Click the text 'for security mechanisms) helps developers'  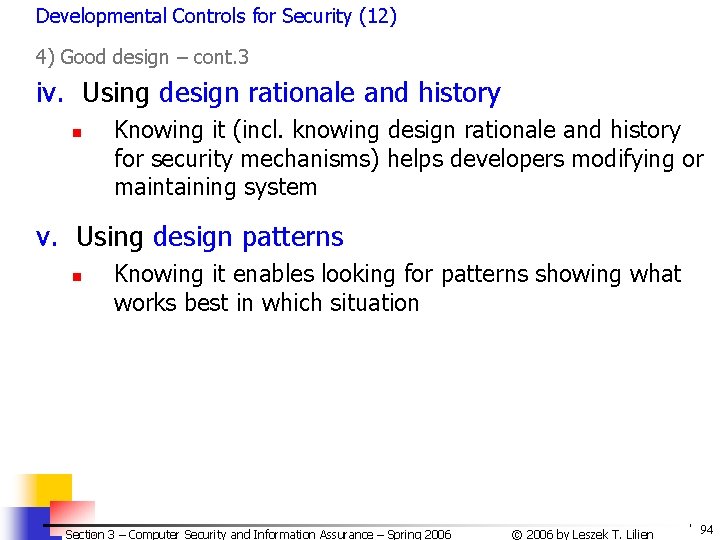339,159
